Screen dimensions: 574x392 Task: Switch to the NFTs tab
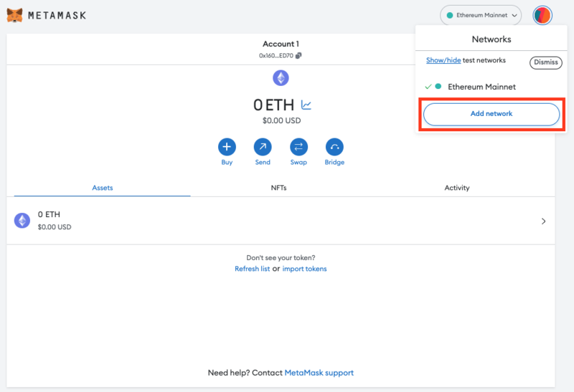[278, 188]
